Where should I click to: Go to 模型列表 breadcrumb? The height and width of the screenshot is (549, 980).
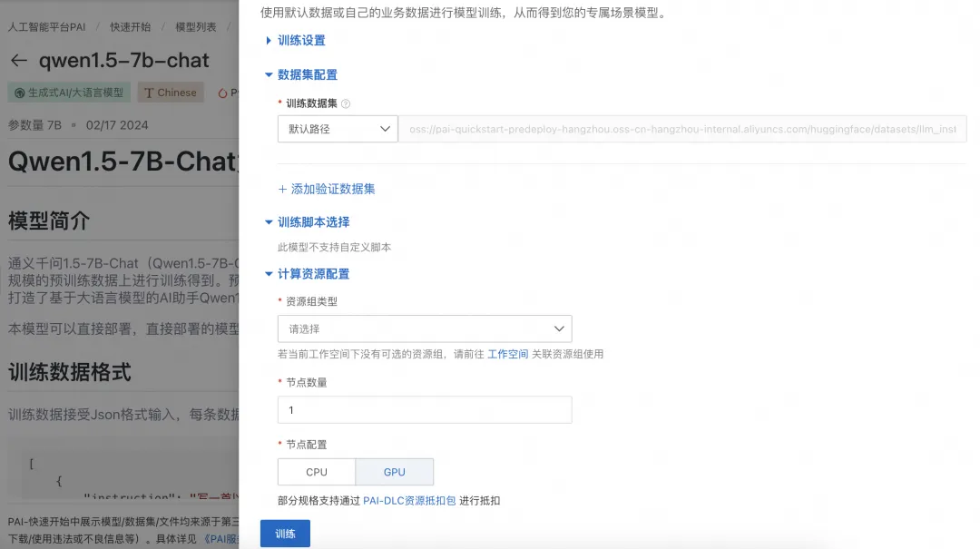tap(196, 27)
